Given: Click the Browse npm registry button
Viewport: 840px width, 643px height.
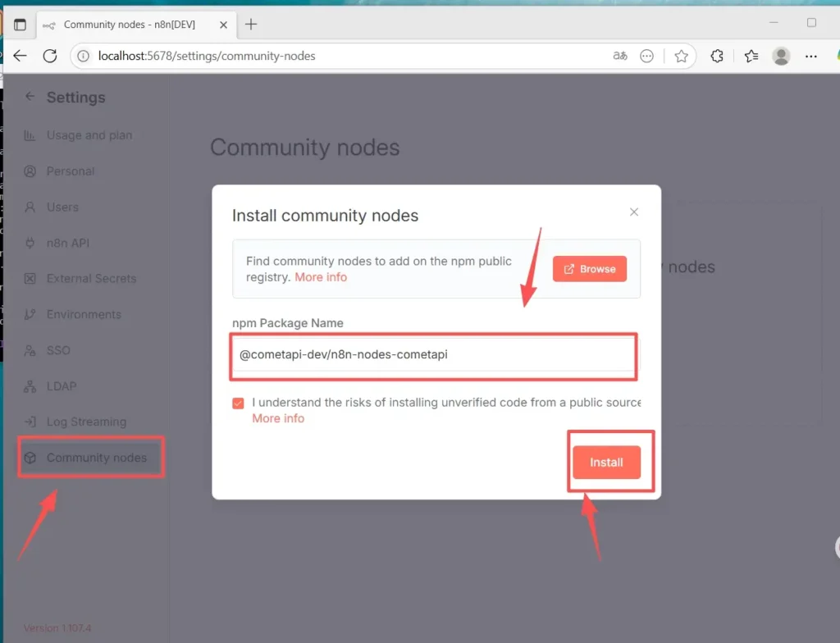Looking at the screenshot, I should click(590, 269).
